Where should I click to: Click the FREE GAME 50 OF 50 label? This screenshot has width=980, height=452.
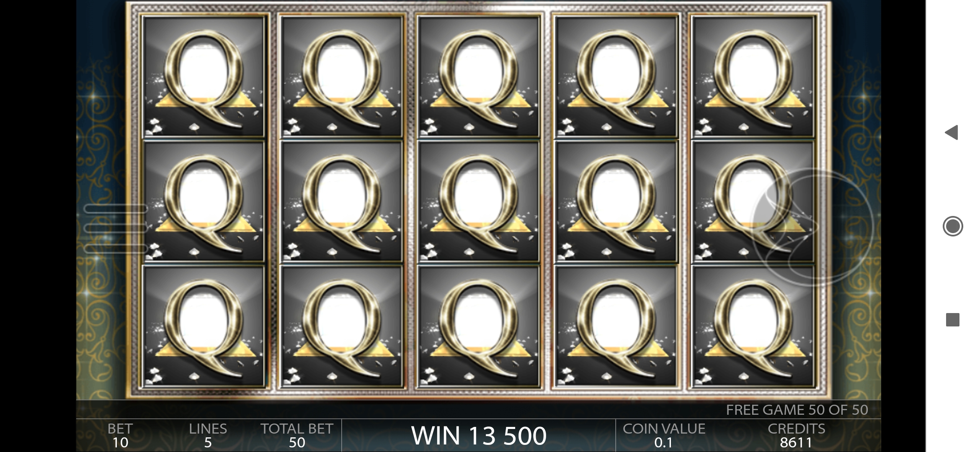point(797,410)
